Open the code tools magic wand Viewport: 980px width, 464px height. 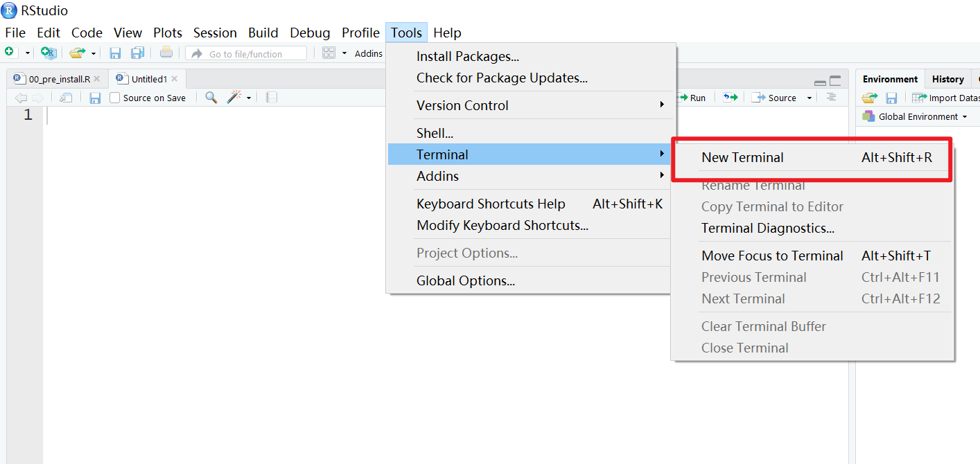[236, 97]
